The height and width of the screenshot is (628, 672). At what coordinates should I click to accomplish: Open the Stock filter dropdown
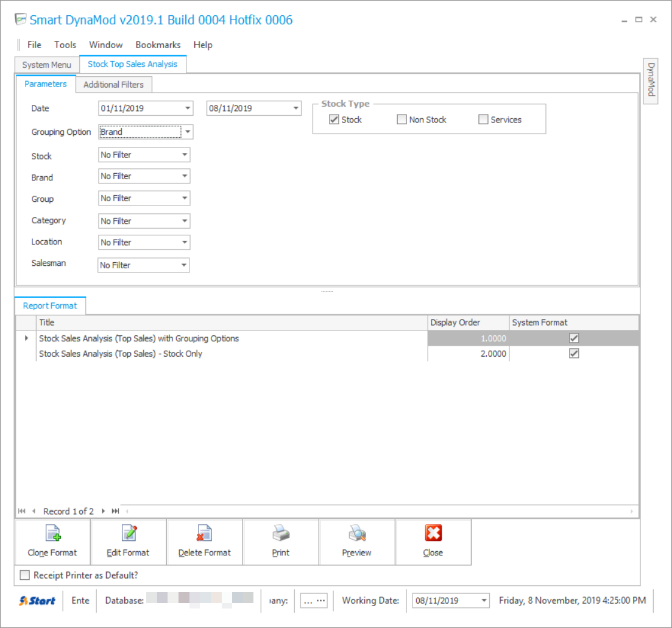185,155
